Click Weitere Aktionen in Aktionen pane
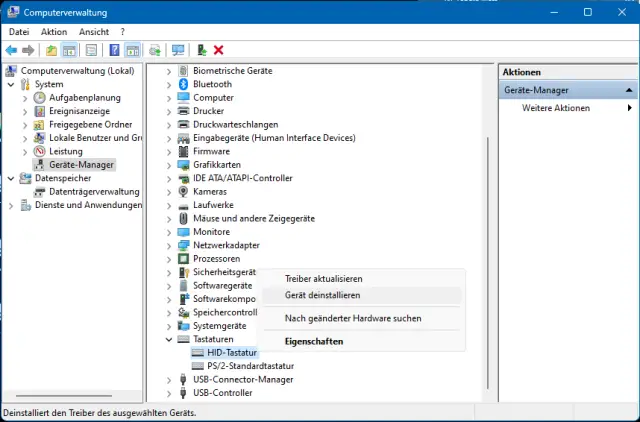Viewport: 640px width, 422px height. [556, 108]
